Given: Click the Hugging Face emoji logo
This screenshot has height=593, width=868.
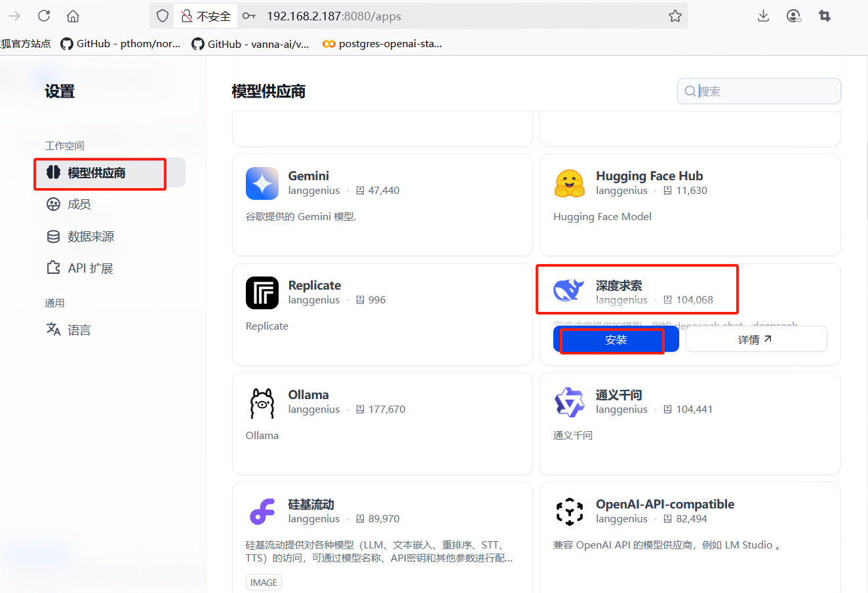Looking at the screenshot, I should [x=570, y=183].
